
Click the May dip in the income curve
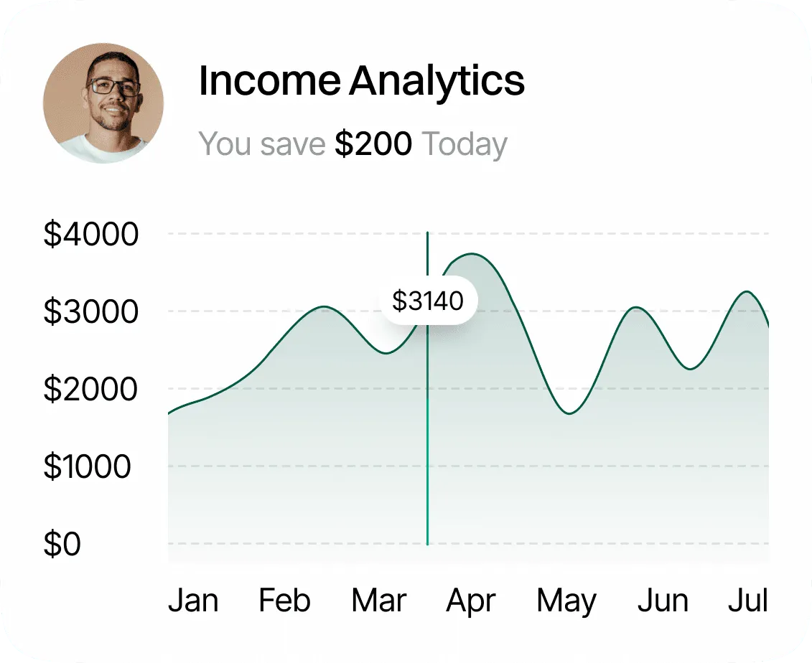(569, 413)
